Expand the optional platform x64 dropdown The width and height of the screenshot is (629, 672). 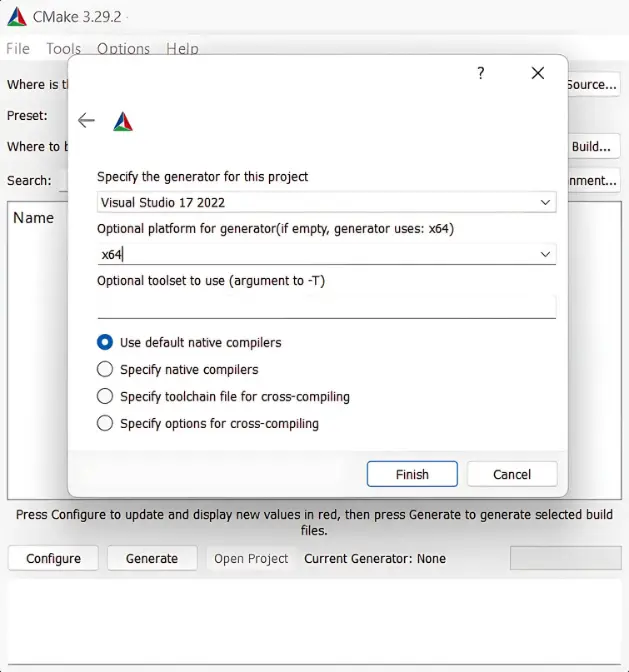(x=545, y=254)
